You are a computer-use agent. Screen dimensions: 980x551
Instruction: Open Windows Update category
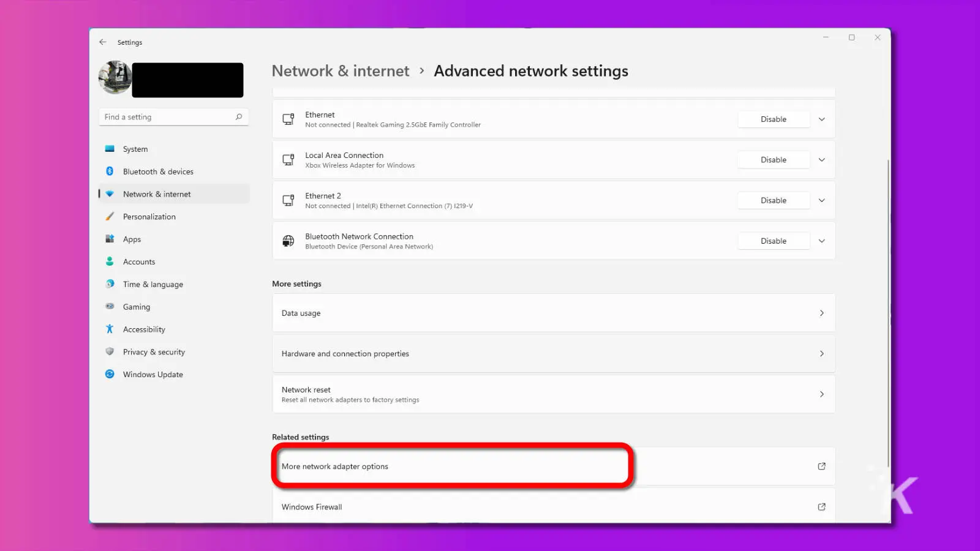[x=174, y=374]
